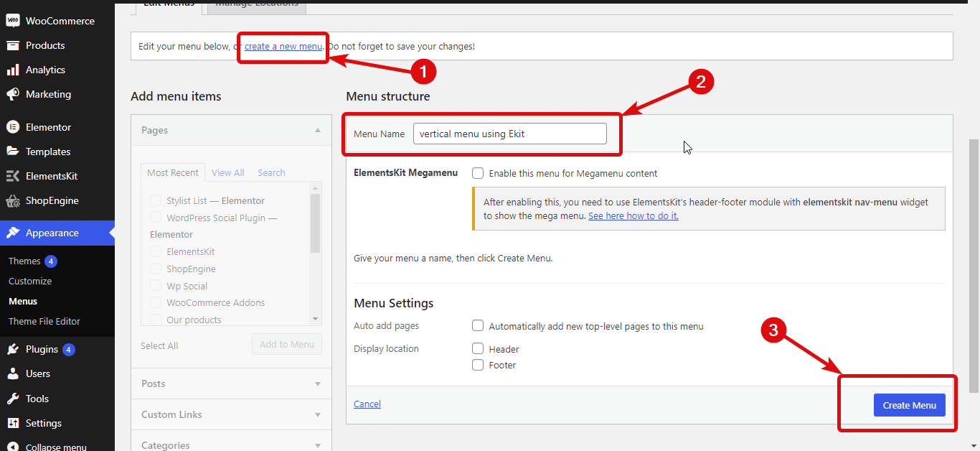This screenshot has width=980, height=451.
Task: Click the Elementor sidebar icon
Action: 12,127
